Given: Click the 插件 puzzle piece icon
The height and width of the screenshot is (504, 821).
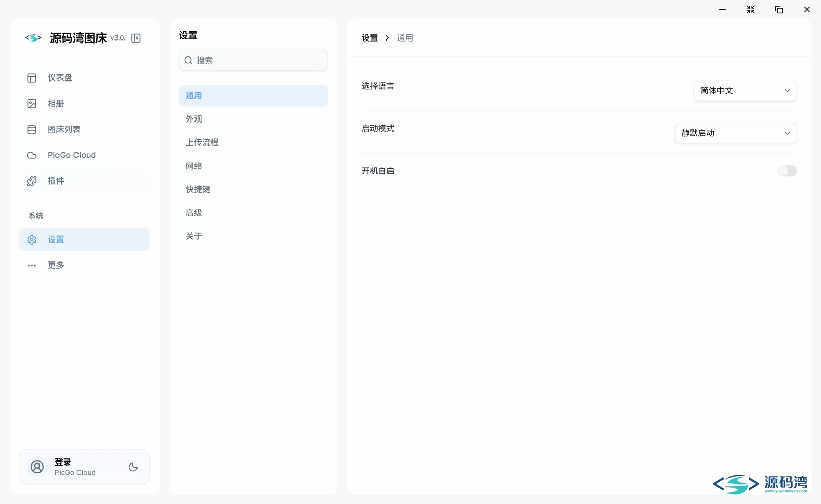Looking at the screenshot, I should (x=32, y=181).
